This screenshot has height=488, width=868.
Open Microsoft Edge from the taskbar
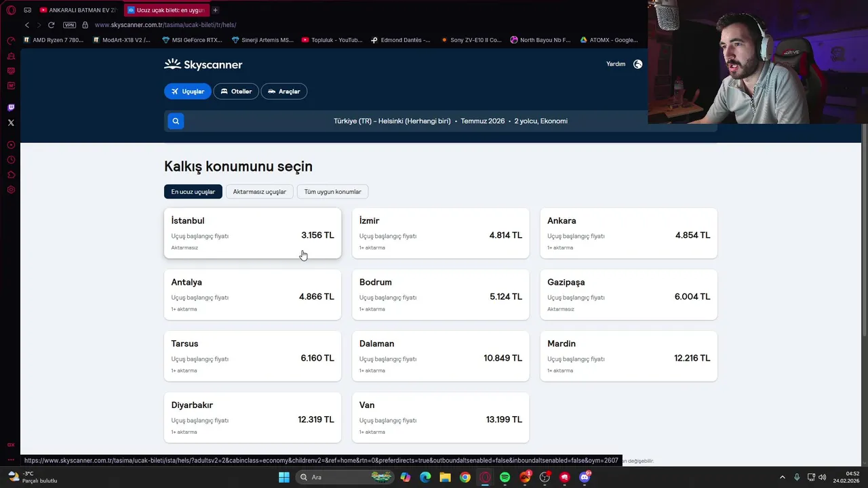coord(425,477)
